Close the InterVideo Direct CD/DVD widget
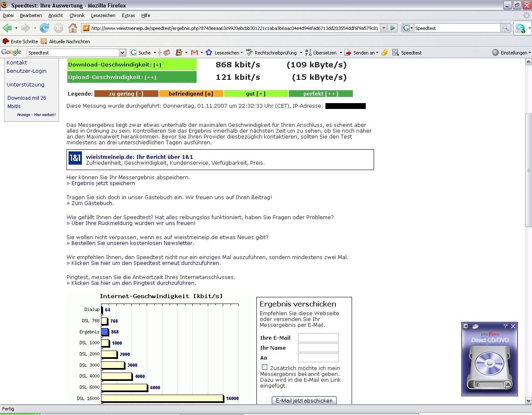 (513, 326)
